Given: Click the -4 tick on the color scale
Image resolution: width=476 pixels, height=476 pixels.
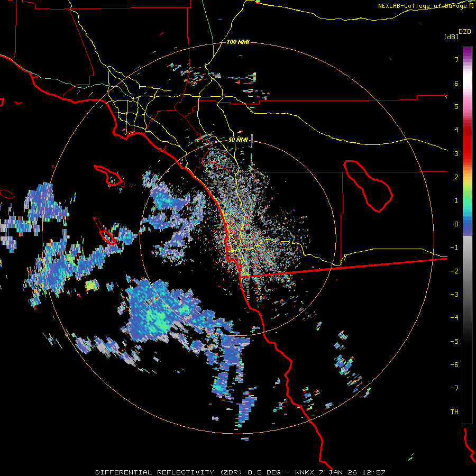Looking at the screenshot, I should click(x=454, y=318).
